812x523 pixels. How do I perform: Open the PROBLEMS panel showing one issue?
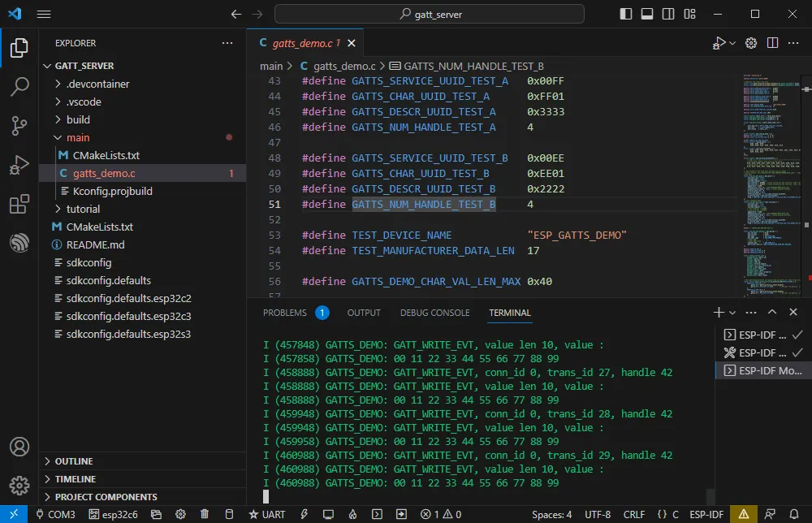tap(284, 313)
